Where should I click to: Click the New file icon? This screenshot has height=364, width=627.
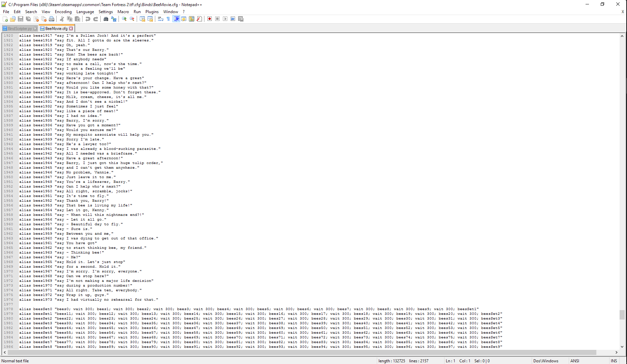click(5, 19)
